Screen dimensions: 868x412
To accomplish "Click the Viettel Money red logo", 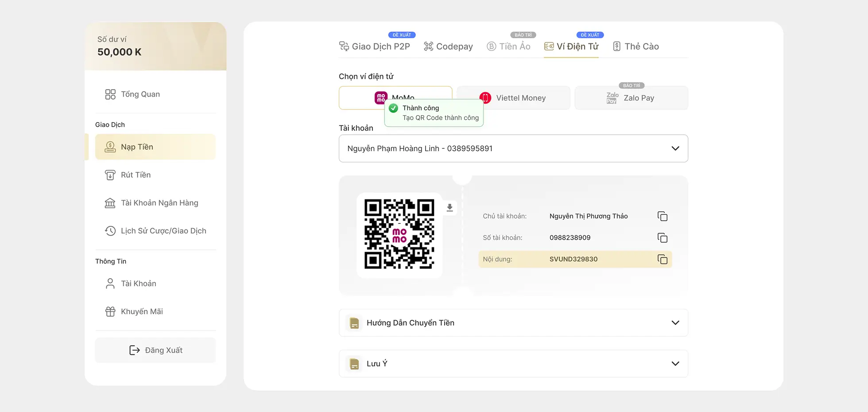I will 485,98.
